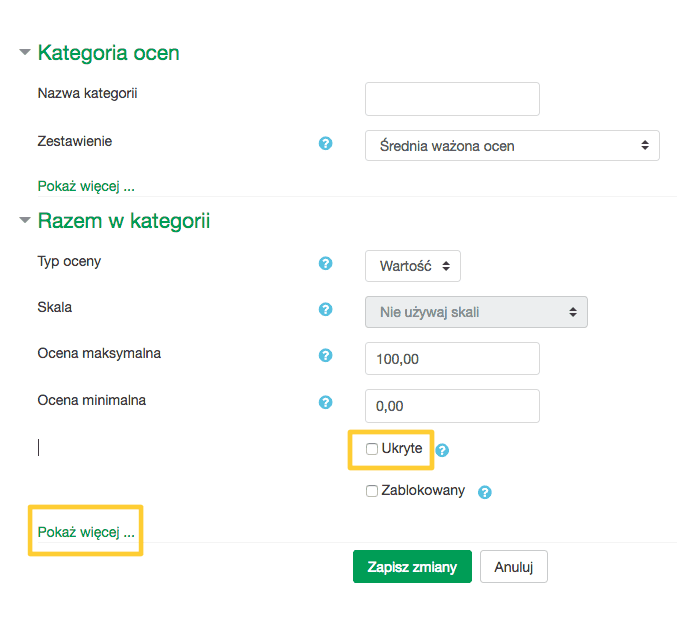The height and width of the screenshot is (618, 677).
Task: Open the Typ oceny Wartość dropdown
Action: 413,266
